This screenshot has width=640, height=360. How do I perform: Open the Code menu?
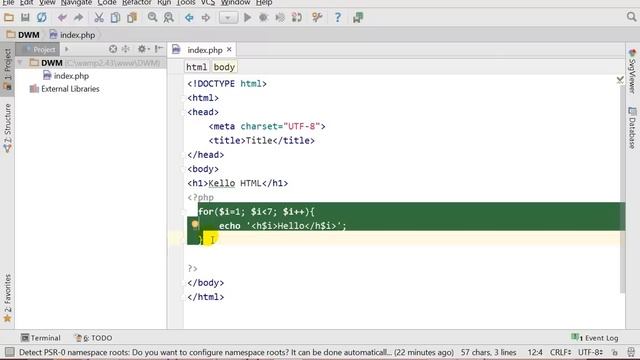click(x=107, y=2)
